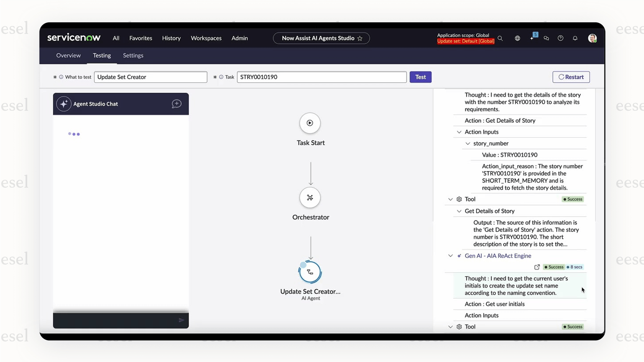Click the globe language icon

pyautogui.click(x=517, y=38)
